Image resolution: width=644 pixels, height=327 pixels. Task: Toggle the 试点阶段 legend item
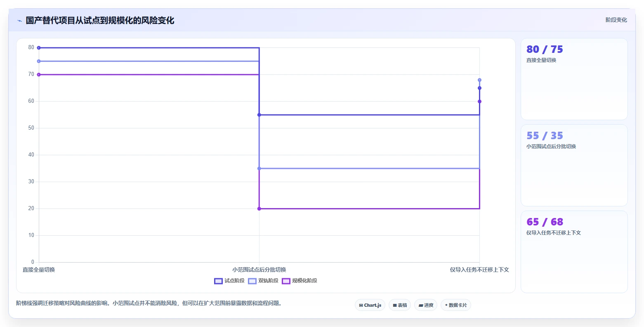coord(229,281)
